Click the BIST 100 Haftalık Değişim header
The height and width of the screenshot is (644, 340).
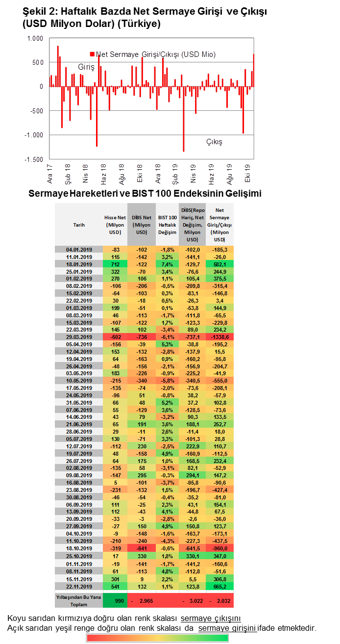click(168, 224)
